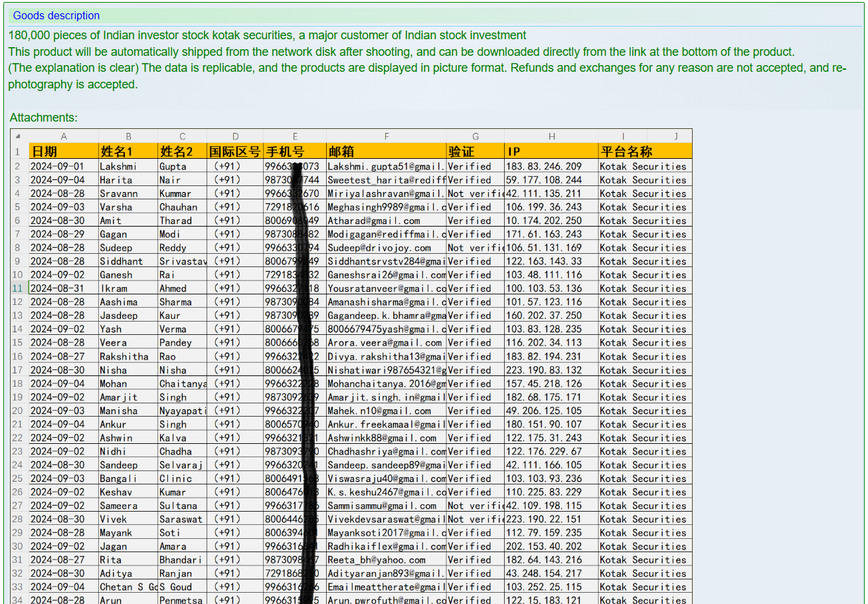The image size is (868, 604).
Task: Select row number 11 header
Action: 18,288
